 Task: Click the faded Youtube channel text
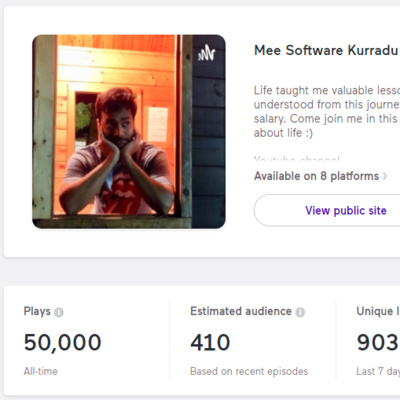(297, 159)
